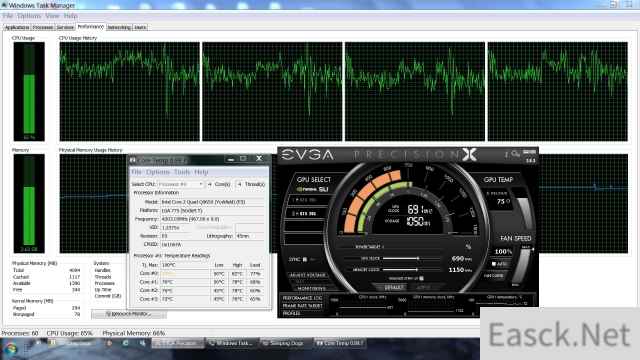The width and height of the screenshot is (640, 360).
Task: Toggle apply-at-startup checkbox below memory clock
Action: tap(421, 278)
